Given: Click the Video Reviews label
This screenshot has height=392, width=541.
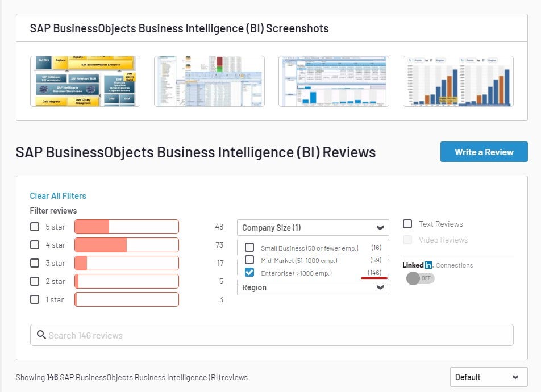Looking at the screenshot, I should pyautogui.click(x=443, y=240).
